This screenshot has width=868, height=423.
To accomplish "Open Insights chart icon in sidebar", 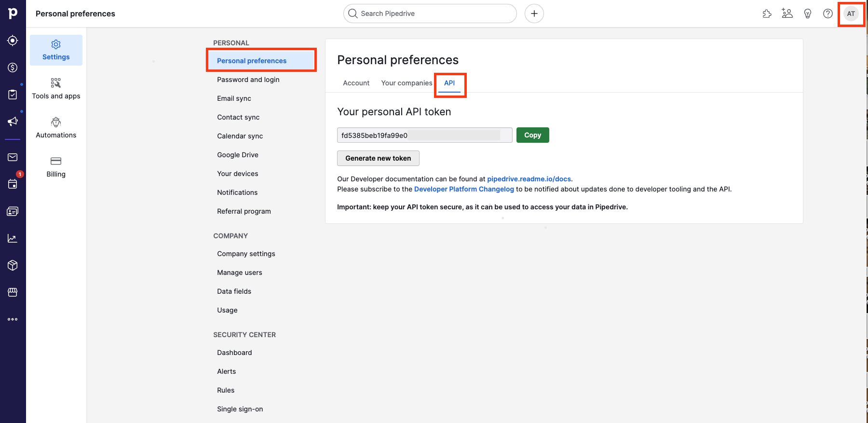I will pos(13,238).
